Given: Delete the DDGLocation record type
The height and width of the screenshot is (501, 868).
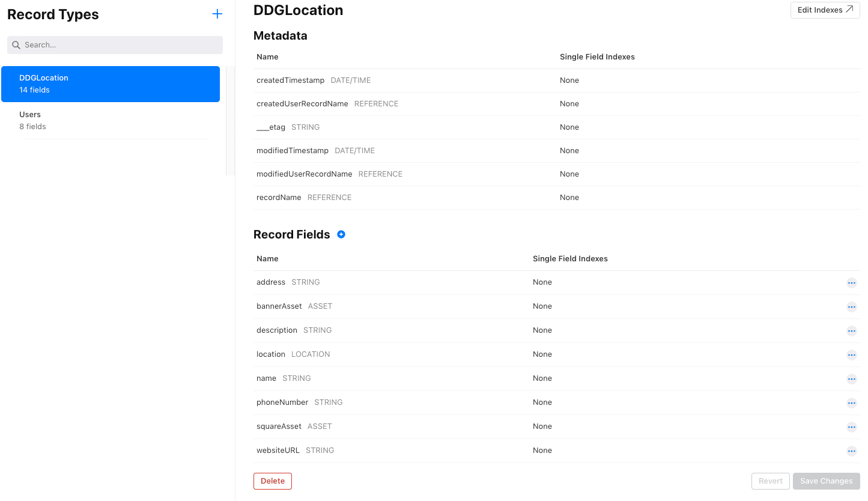Looking at the screenshot, I should click(273, 481).
